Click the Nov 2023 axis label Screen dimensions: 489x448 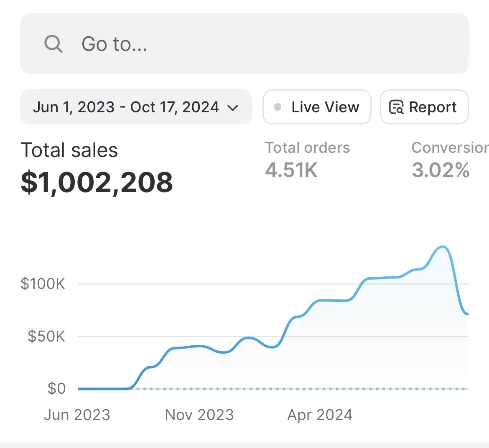(199, 415)
